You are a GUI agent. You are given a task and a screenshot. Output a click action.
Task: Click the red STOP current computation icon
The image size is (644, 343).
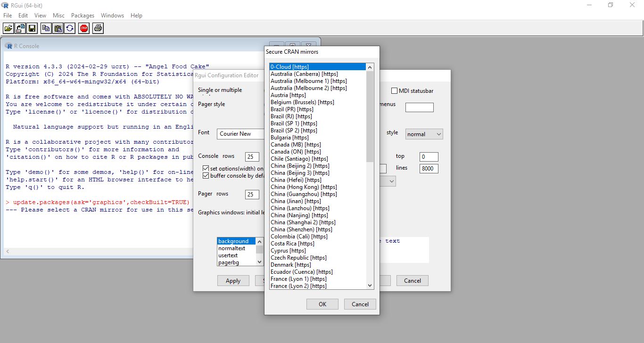pyautogui.click(x=84, y=28)
